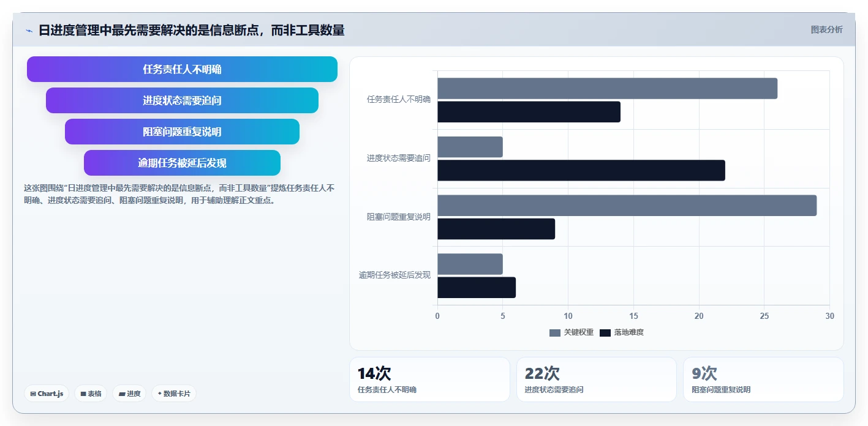Viewport: 868px width, 426px height.
Task: Select the 进度状态需要追问 funnel bar
Action: point(182,100)
